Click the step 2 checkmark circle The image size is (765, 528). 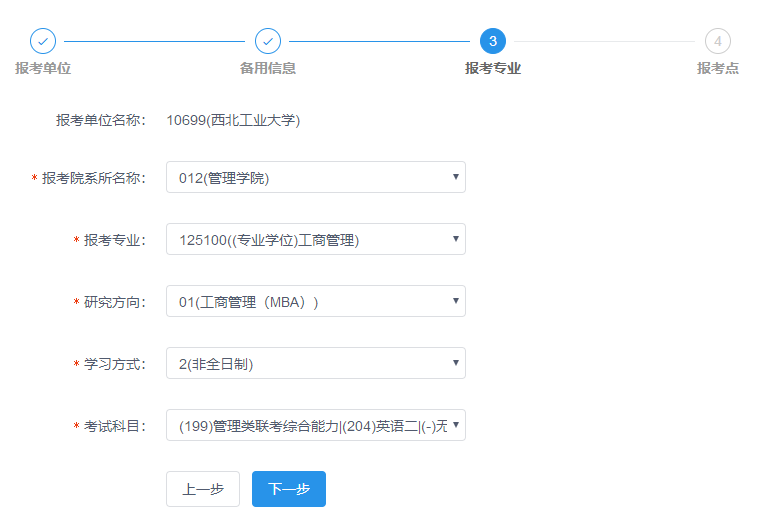[x=268, y=41]
